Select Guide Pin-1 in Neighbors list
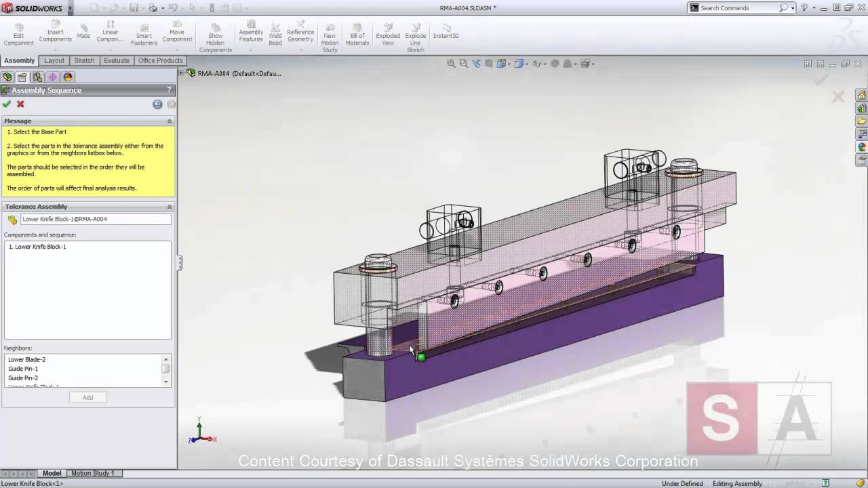868x488 pixels. coord(23,369)
